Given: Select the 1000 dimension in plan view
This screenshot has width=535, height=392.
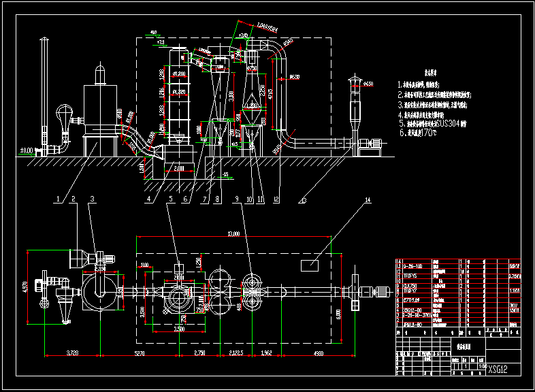Looking at the screenshot, I should (145, 265).
